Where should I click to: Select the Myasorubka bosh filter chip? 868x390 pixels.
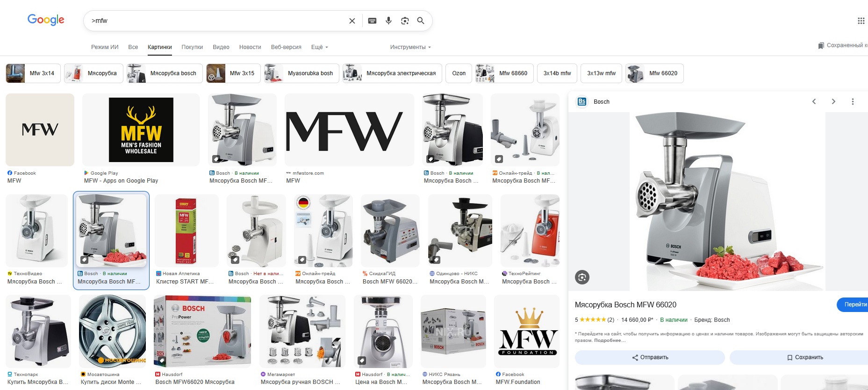tap(301, 73)
